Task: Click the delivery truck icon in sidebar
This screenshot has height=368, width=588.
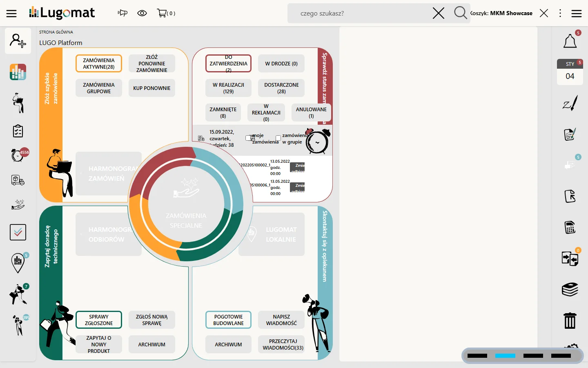Action: pyautogui.click(x=18, y=180)
